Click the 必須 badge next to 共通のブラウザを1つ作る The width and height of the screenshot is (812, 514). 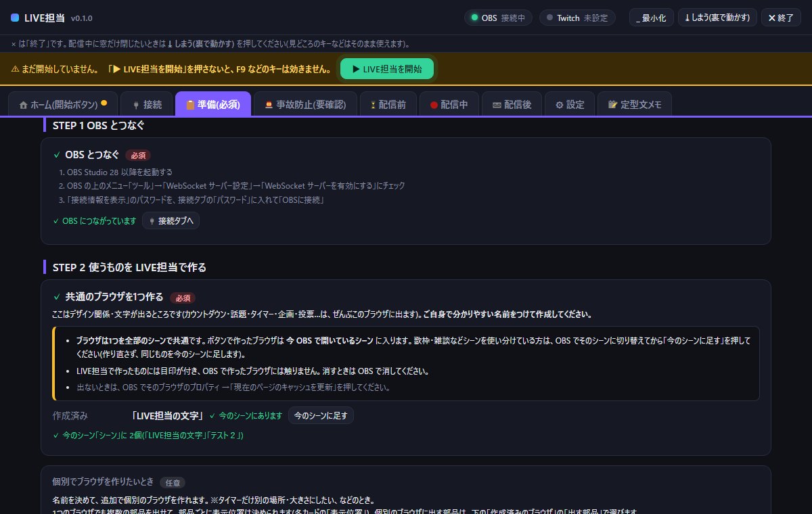[x=183, y=298]
